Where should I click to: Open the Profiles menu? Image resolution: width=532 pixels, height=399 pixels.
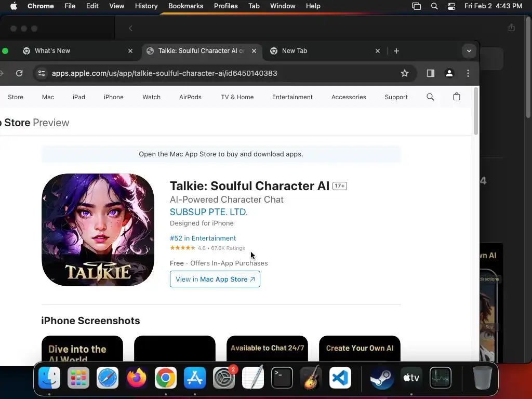click(225, 6)
